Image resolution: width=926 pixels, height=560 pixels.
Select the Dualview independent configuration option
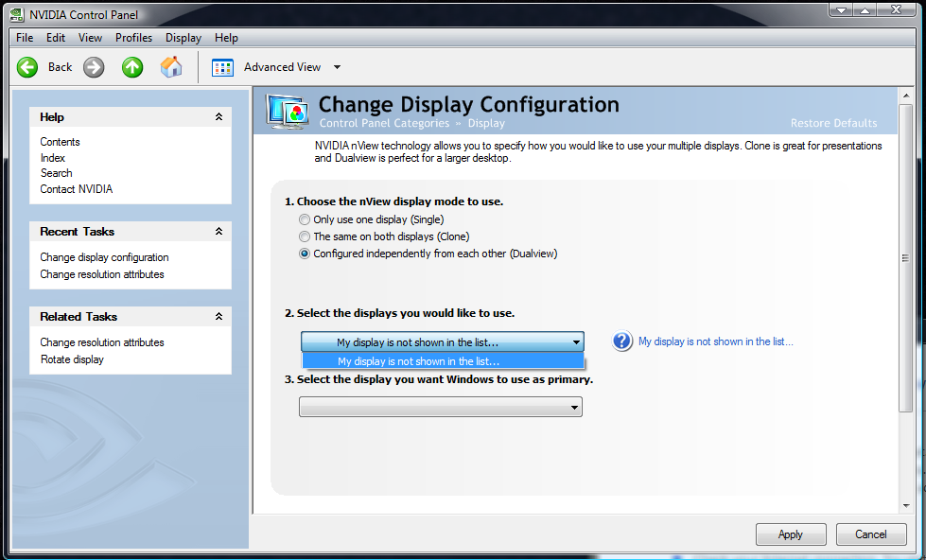click(x=305, y=254)
